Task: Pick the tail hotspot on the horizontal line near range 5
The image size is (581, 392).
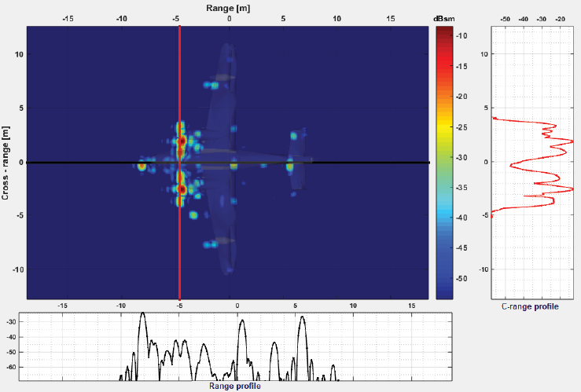Action: click(289, 166)
